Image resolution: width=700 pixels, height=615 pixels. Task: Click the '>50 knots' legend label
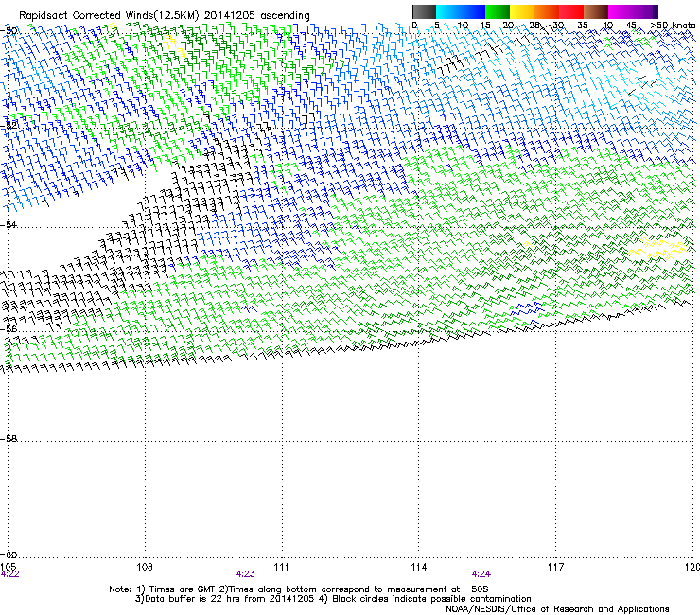673,26
